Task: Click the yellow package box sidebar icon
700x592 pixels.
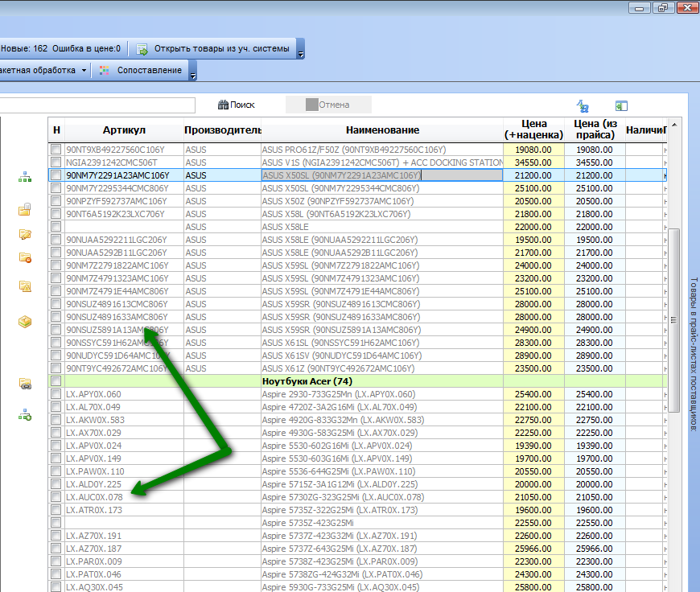Action: 25,322
